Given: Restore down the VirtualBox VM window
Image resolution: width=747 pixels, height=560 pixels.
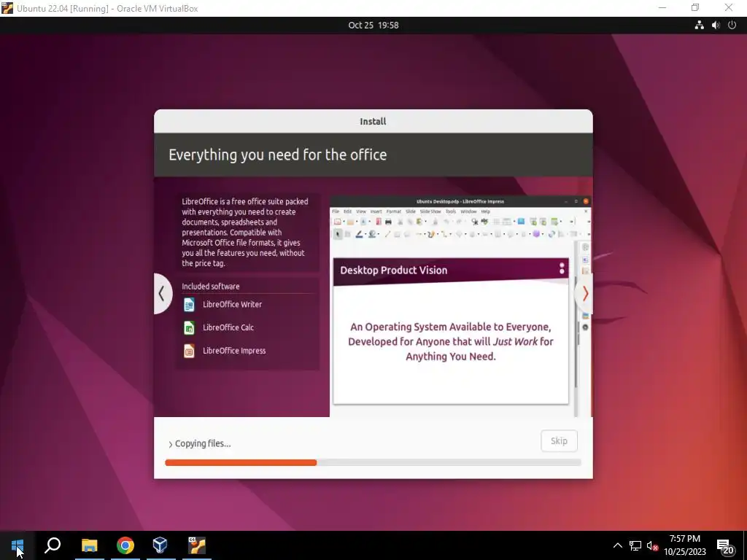Looking at the screenshot, I should tap(695, 7).
